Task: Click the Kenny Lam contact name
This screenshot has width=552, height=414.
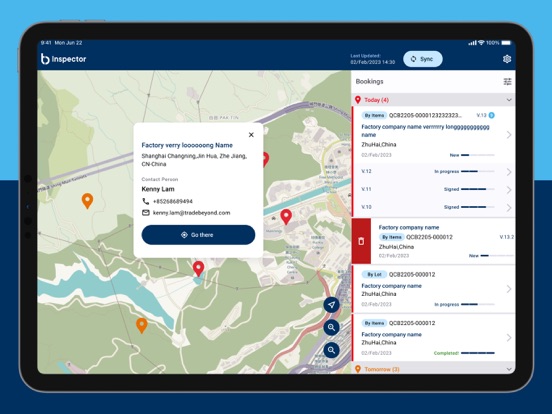Action: point(158,189)
